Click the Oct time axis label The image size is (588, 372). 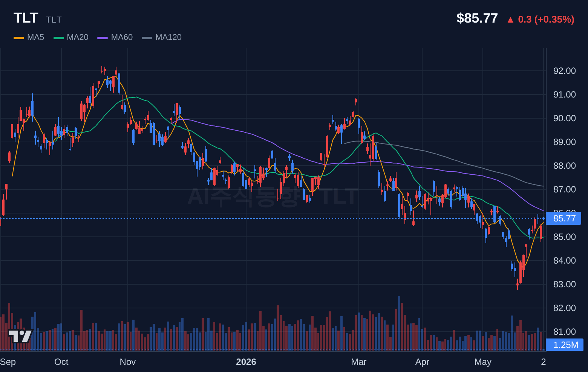(61, 362)
